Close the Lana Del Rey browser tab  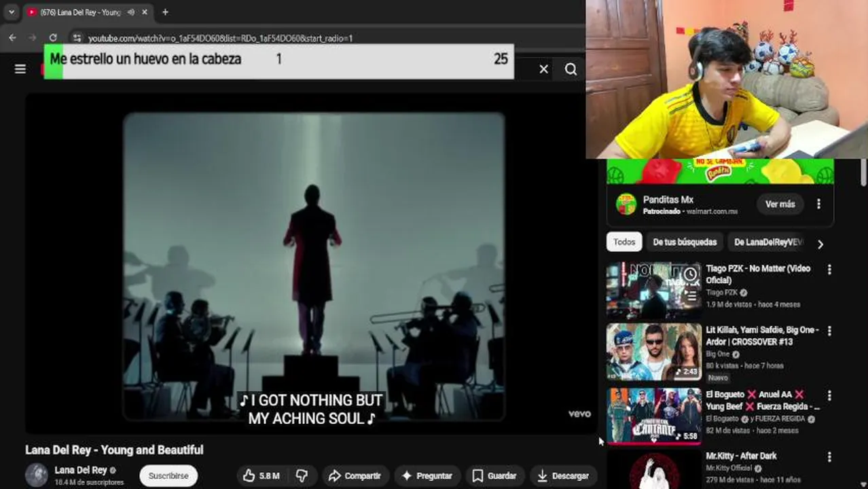click(x=144, y=12)
